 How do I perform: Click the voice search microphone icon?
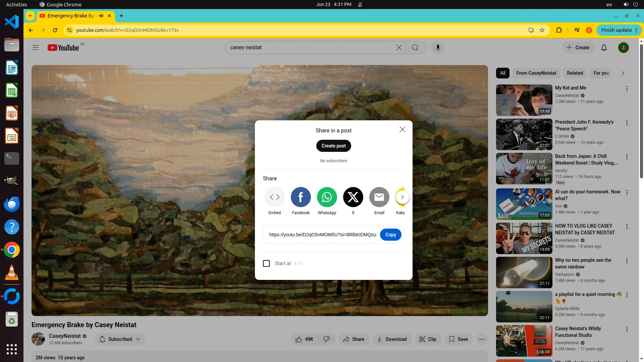438,48
